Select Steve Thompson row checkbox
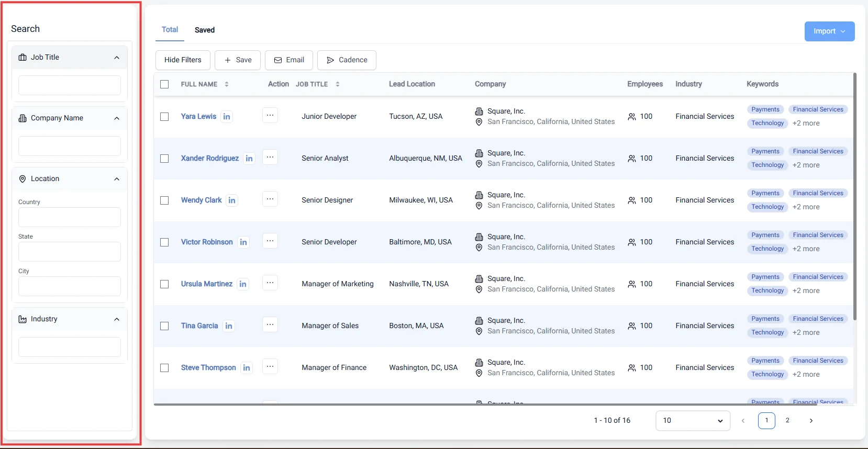The image size is (868, 449). pos(164,368)
